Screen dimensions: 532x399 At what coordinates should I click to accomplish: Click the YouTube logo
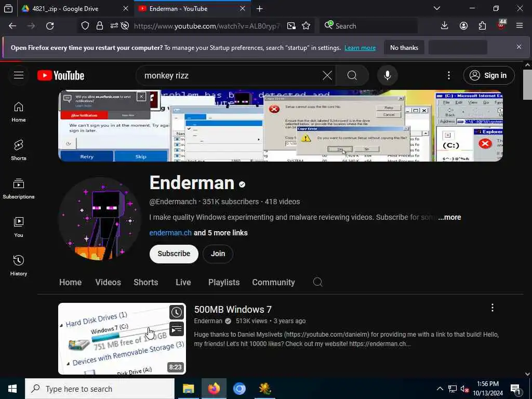tap(61, 75)
